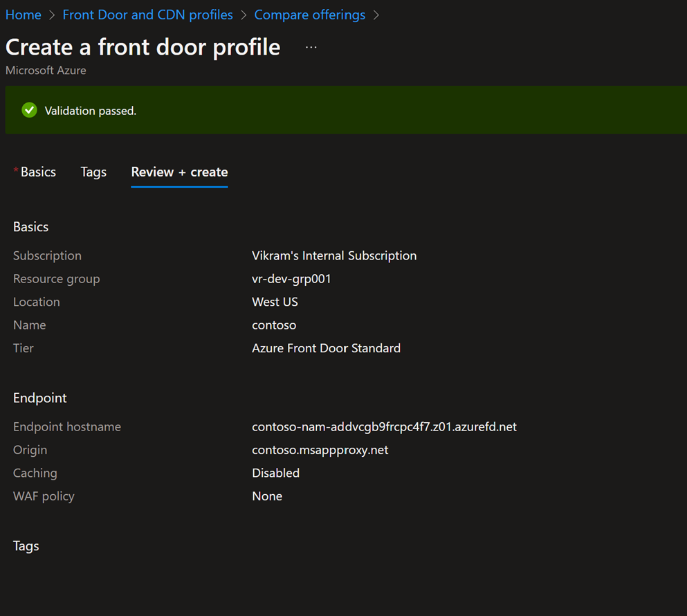The width and height of the screenshot is (687, 616).
Task: Click the WAF policy None value
Action: click(x=267, y=496)
